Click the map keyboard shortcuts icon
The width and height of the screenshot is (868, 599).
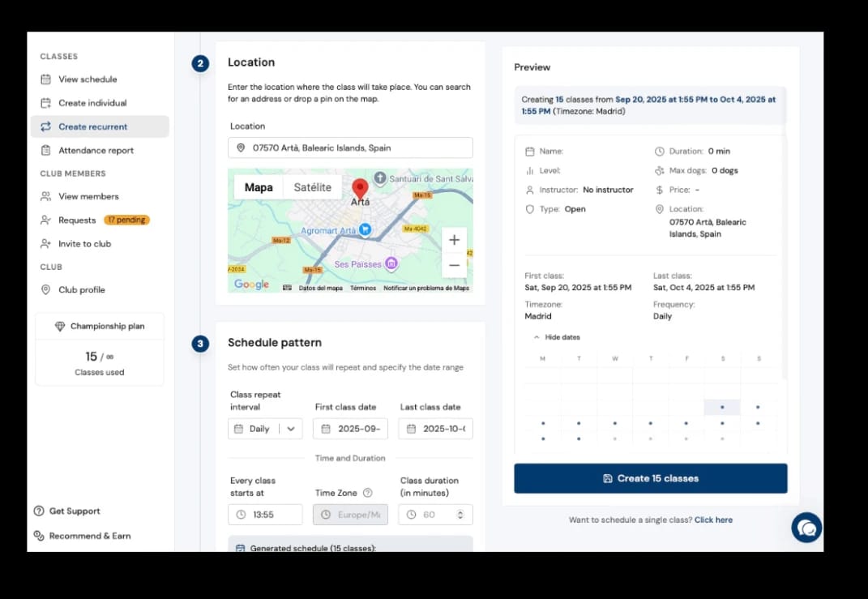click(287, 288)
